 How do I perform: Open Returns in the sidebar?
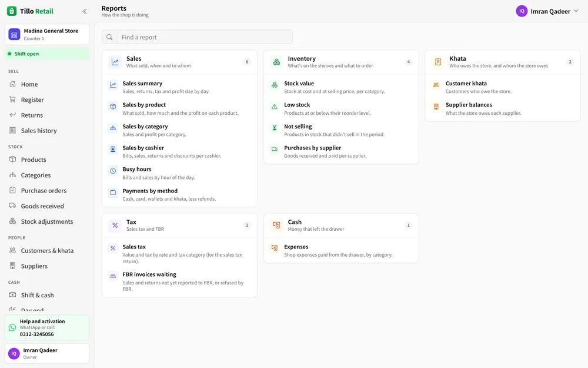pos(47,115)
